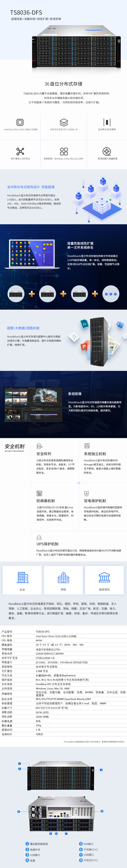Click the music note icon beside the rack
This screenshot has height=868, width=127.
pos(73,336)
